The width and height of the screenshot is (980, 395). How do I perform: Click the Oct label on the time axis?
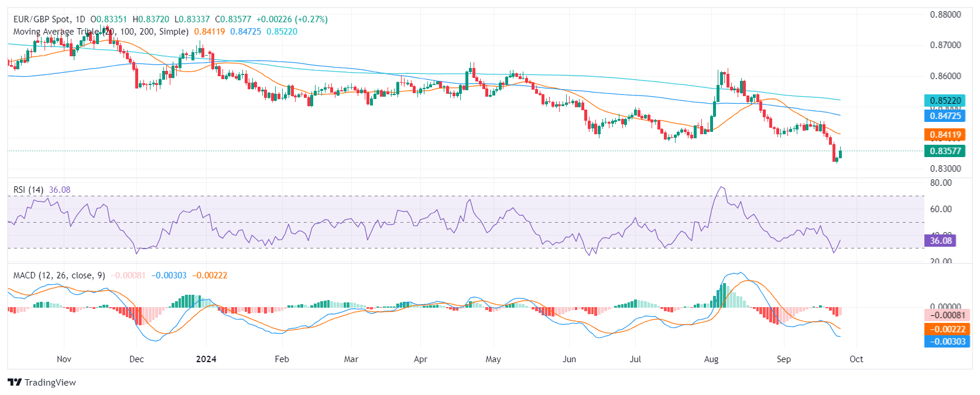pyautogui.click(x=856, y=359)
